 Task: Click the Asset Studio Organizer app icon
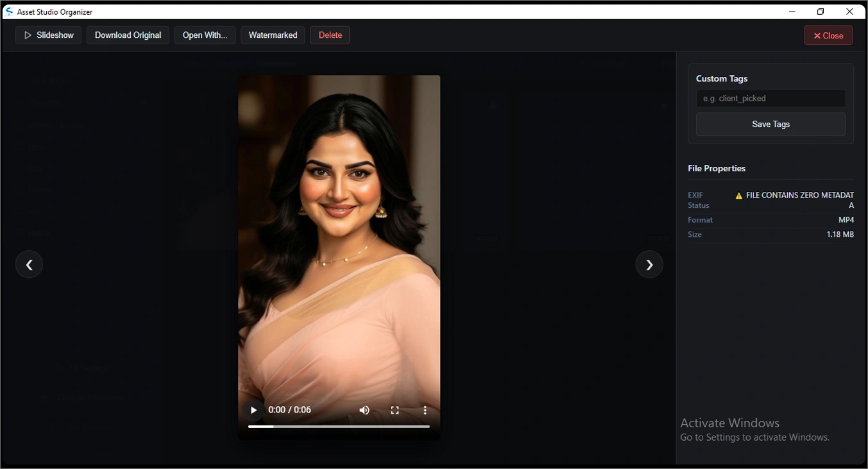point(9,12)
